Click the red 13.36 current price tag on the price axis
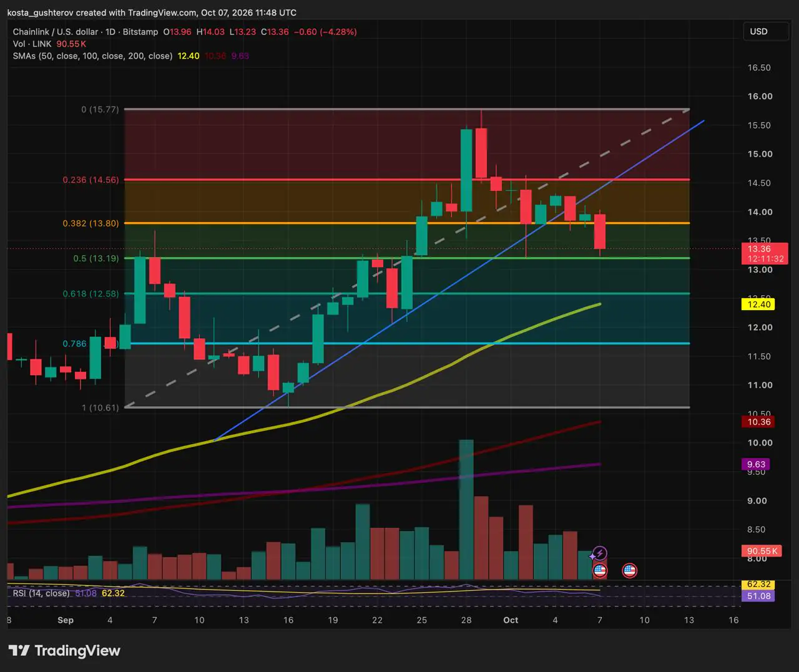The image size is (799, 672). pos(764,253)
